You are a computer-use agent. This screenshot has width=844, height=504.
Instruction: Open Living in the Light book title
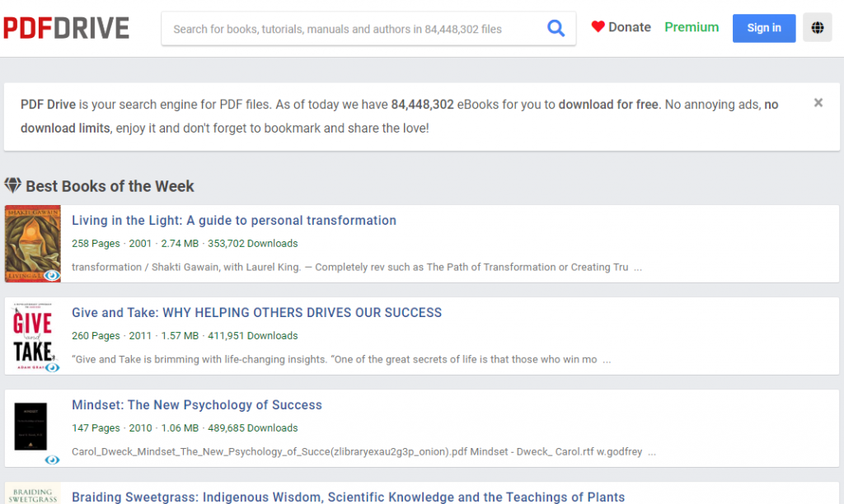[x=233, y=221]
